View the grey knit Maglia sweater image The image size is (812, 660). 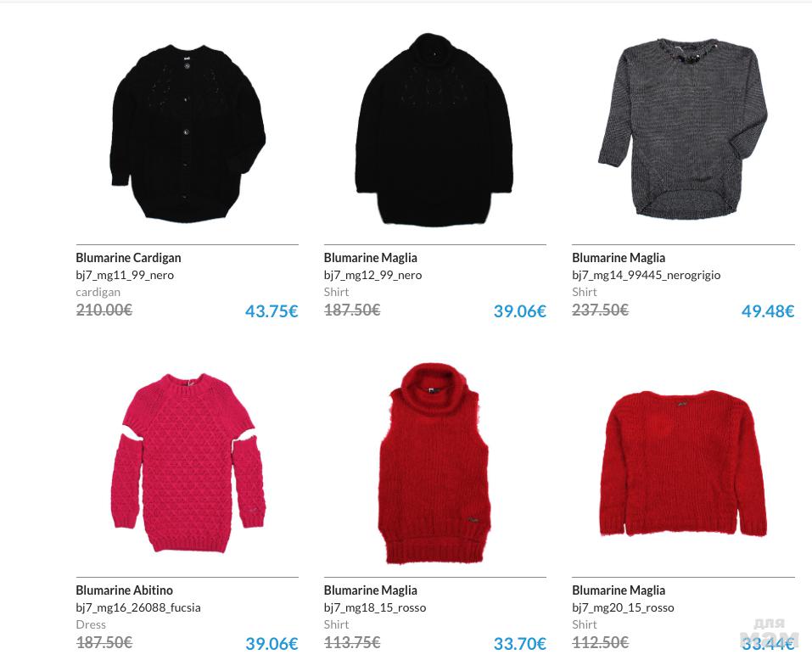click(683, 128)
